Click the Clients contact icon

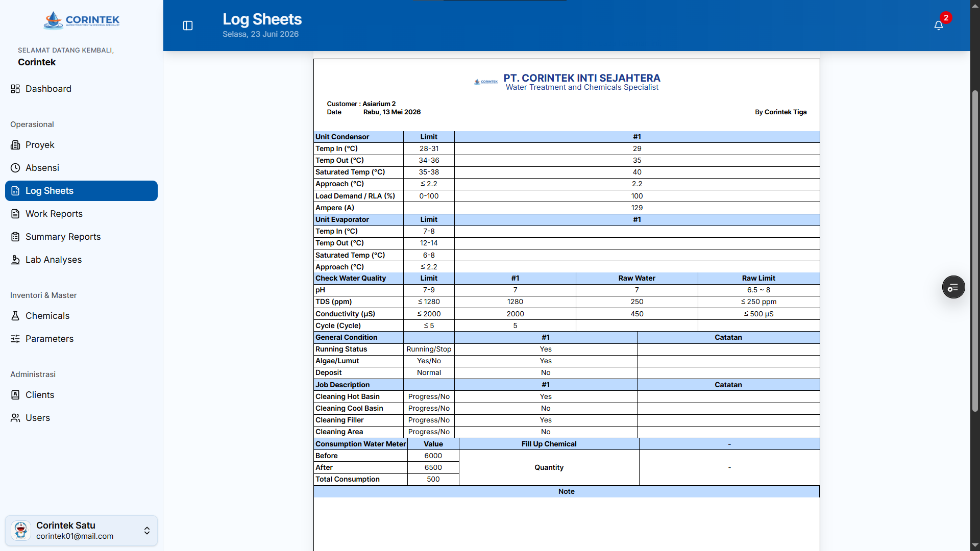click(x=15, y=395)
